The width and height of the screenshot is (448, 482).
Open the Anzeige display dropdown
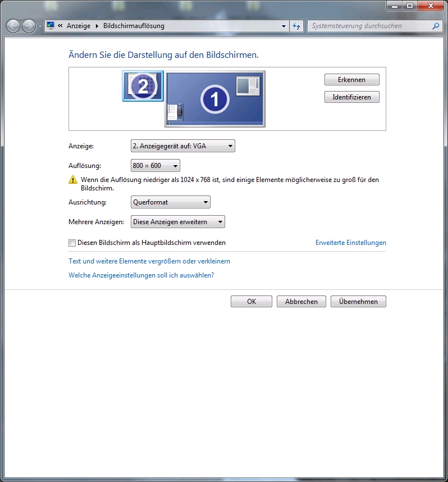click(x=183, y=146)
